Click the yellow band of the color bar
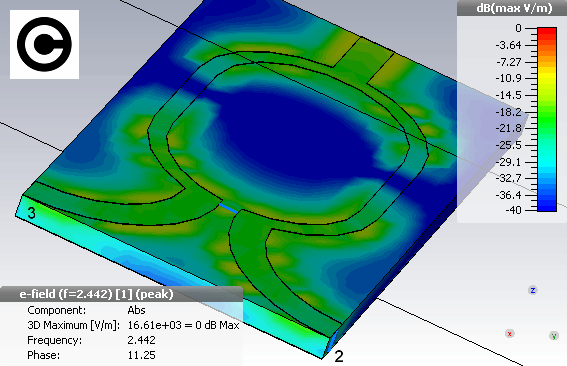The width and height of the screenshot is (567, 366). pyautogui.click(x=547, y=75)
